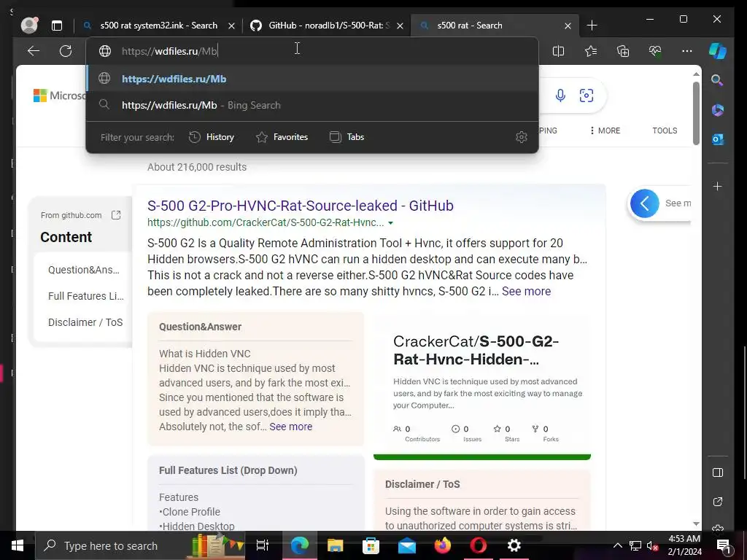Open the Favorites star-list icon
The width and height of the screenshot is (747, 560).
coord(591,51)
